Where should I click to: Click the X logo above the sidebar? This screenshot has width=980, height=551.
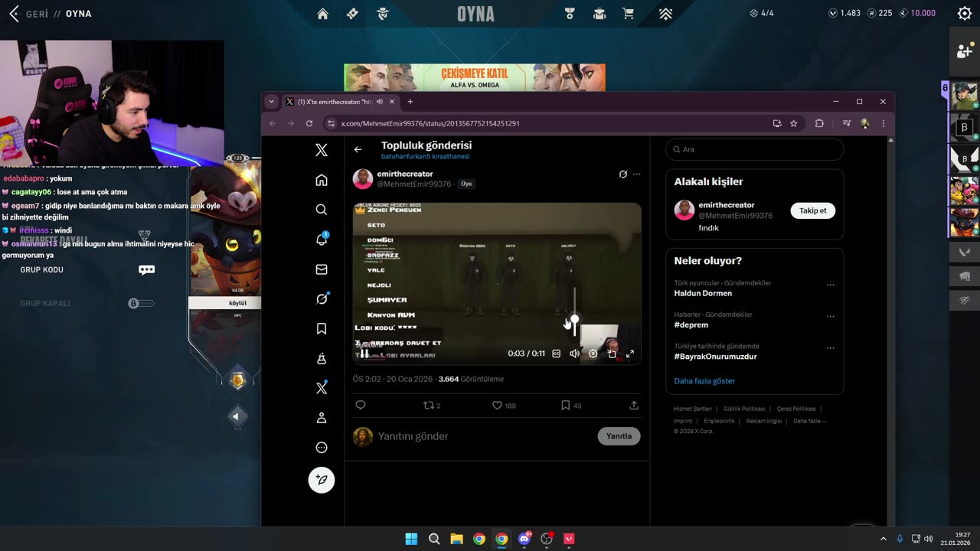(x=322, y=150)
